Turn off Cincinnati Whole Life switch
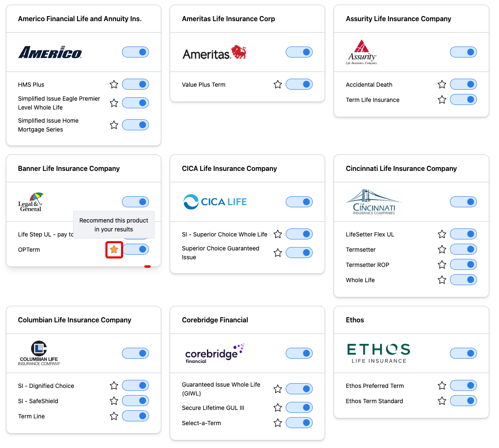Screen dimensions: 499x448 tap(463, 280)
